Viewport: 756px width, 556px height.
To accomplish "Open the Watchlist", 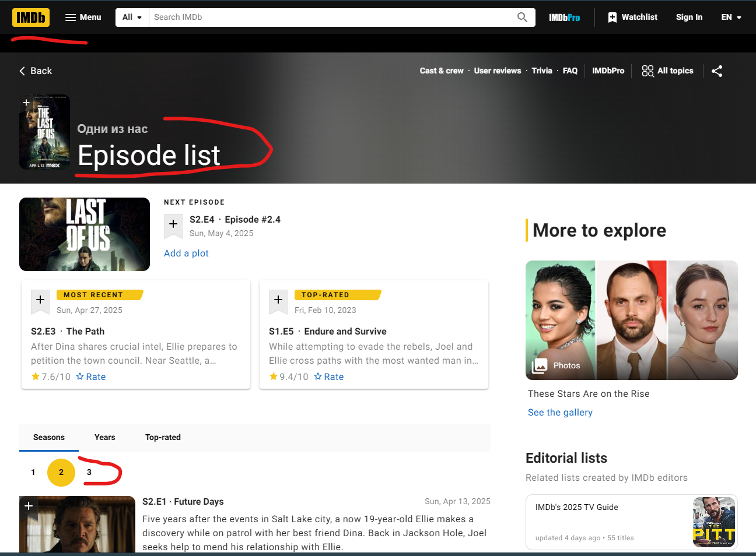I will [632, 17].
